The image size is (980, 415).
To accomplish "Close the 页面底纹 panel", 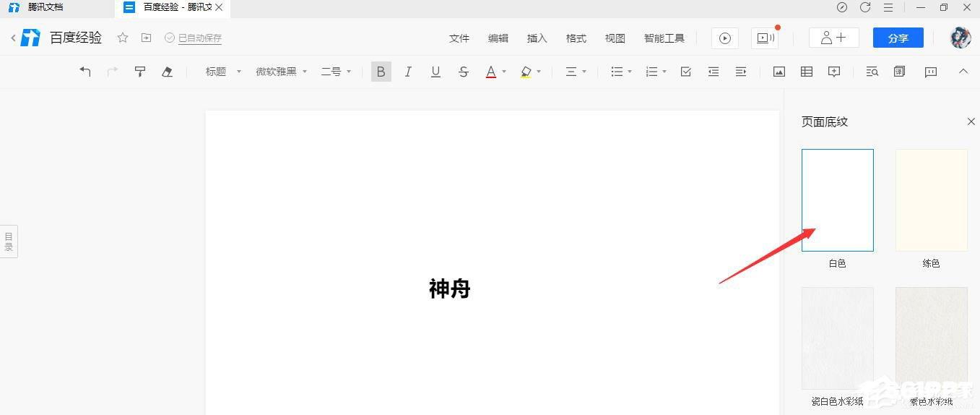I will (x=971, y=121).
